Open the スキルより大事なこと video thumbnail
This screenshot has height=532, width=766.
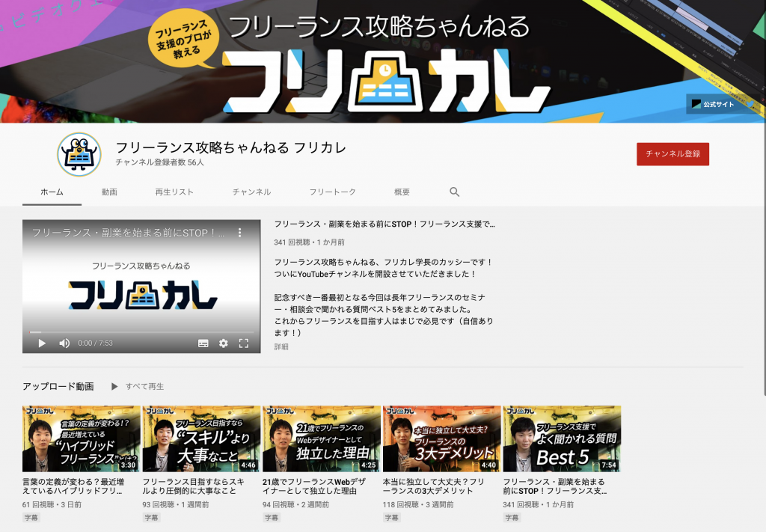pyautogui.click(x=201, y=438)
